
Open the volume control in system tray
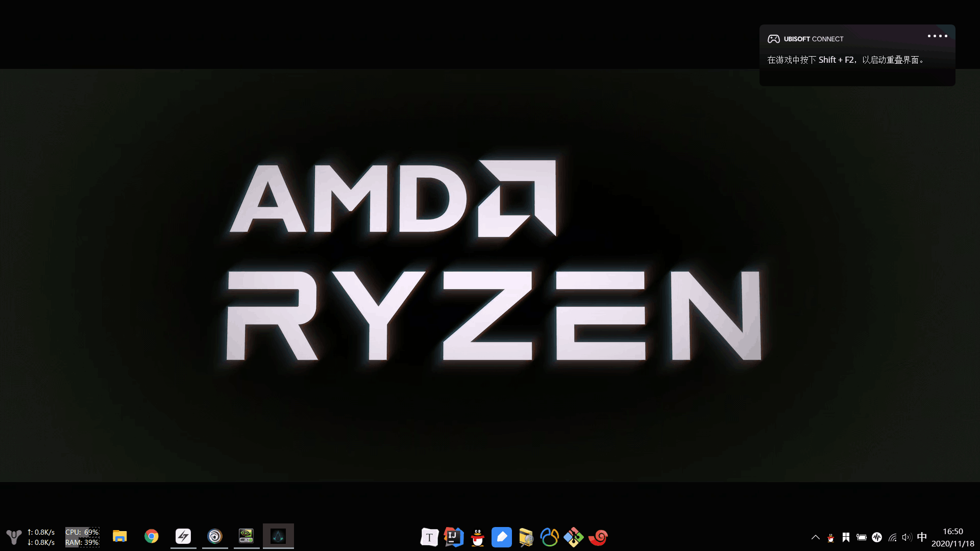point(907,537)
